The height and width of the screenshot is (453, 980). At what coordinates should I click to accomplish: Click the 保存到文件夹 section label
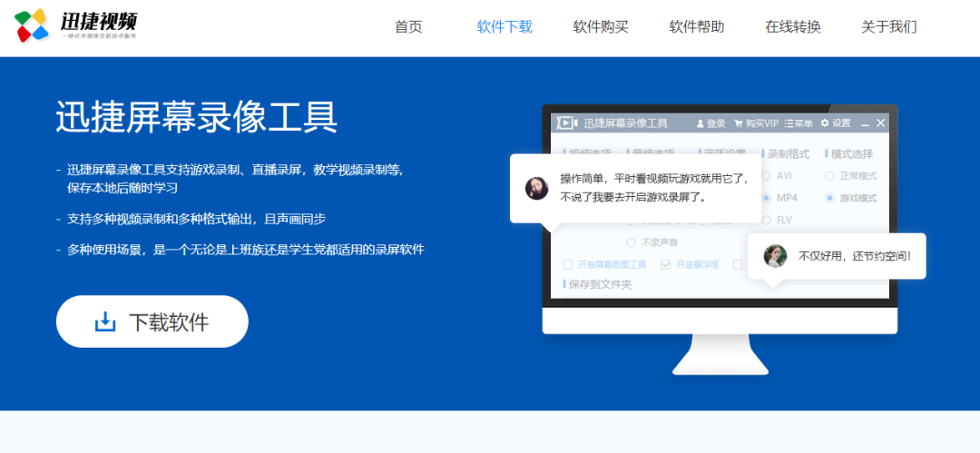pyautogui.click(x=601, y=284)
